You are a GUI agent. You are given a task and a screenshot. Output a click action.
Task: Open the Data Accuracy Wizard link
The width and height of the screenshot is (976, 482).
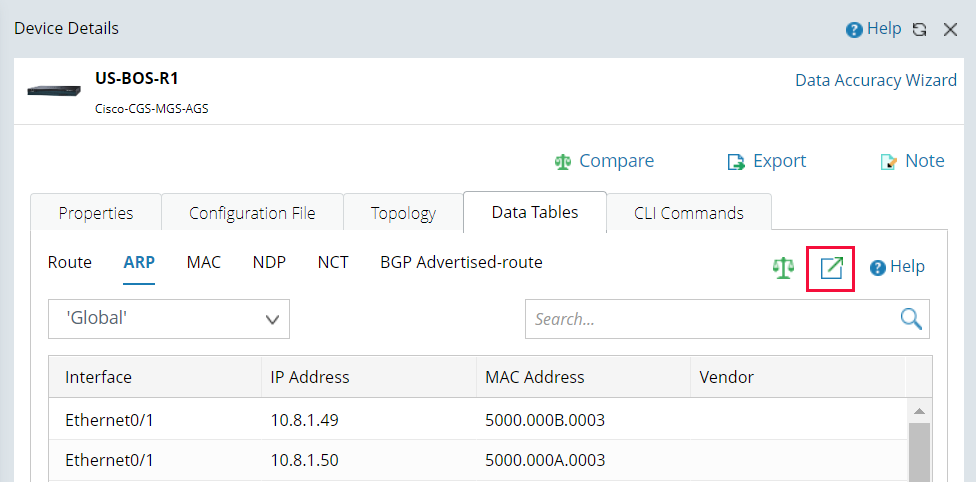(x=875, y=80)
